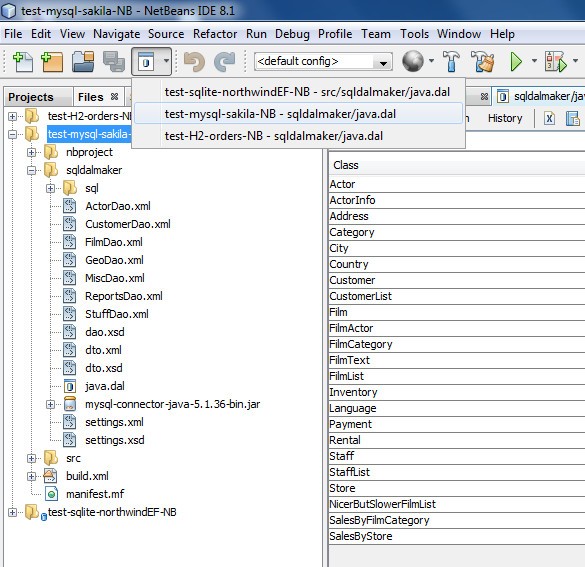The height and width of the screenshot is (567, 585).
Task: Click the New Project toolbar icon
Action: click(52, 62)
